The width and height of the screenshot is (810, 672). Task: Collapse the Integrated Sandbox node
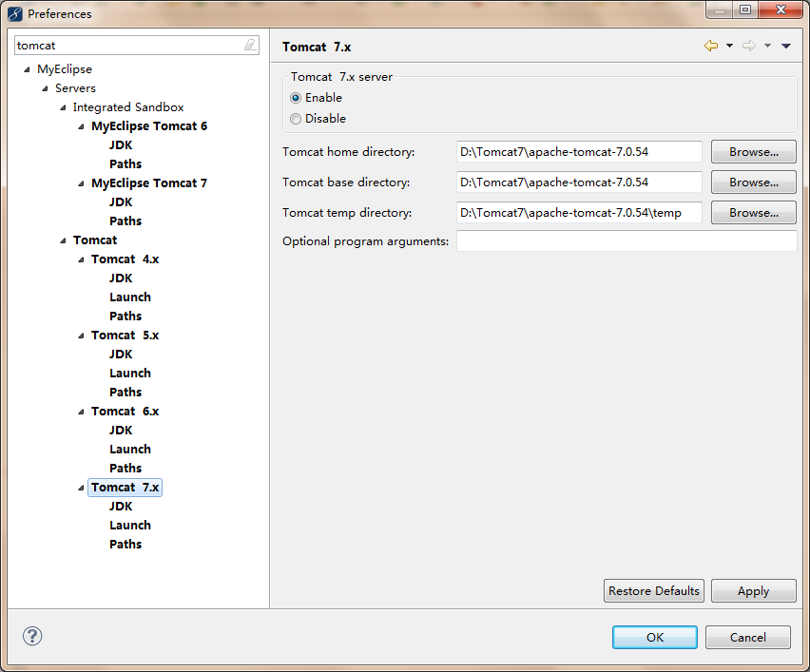tap(63, 108)
